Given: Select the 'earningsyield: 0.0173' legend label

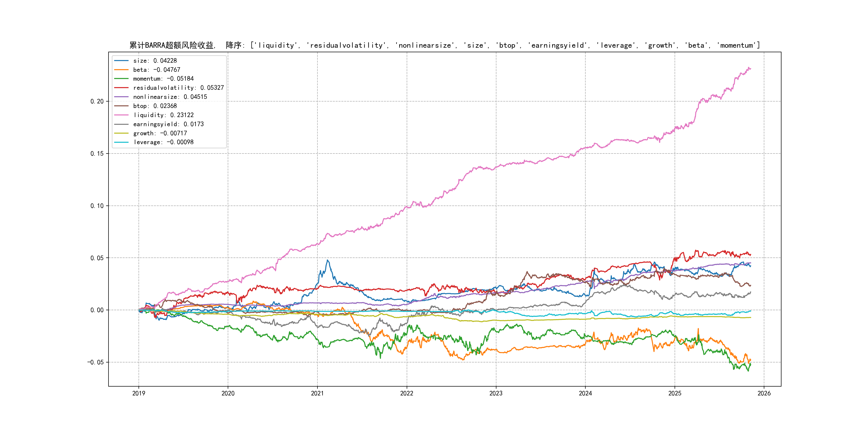Looking at the screenshot, I should 169,124.
